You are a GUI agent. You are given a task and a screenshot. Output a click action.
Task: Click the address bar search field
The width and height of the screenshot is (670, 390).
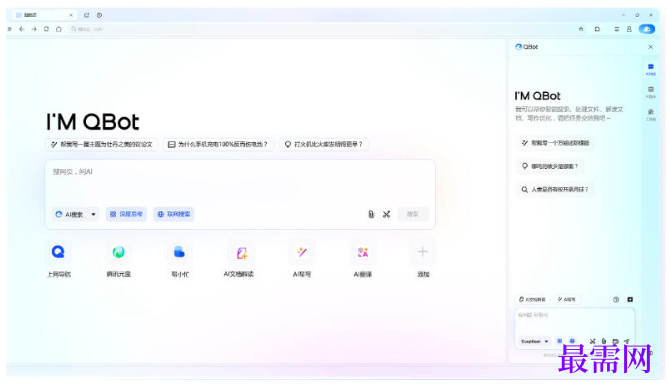click(320, 29)
